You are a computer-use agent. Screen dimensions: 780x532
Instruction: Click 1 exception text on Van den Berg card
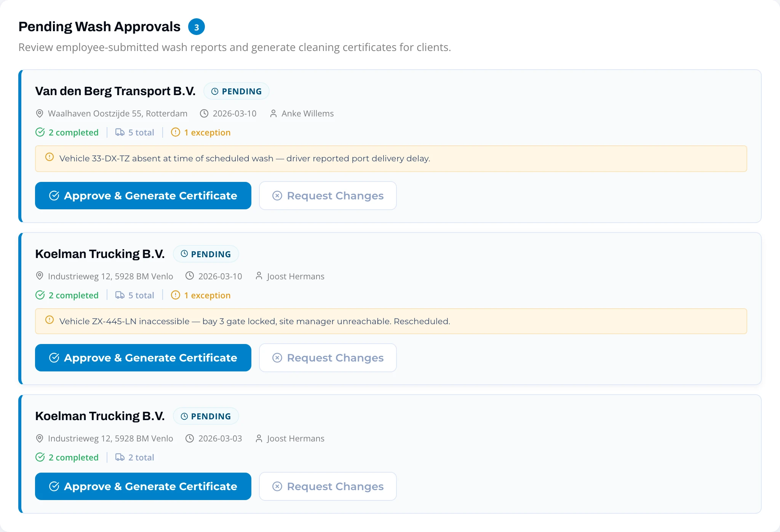[x=208, y=132]
